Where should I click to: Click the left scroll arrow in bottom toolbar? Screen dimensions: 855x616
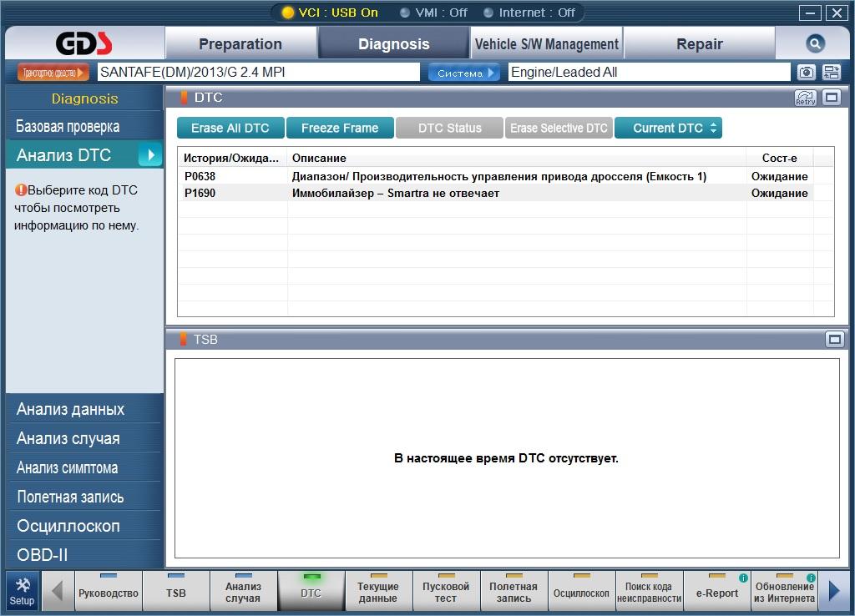pos(57,592)
